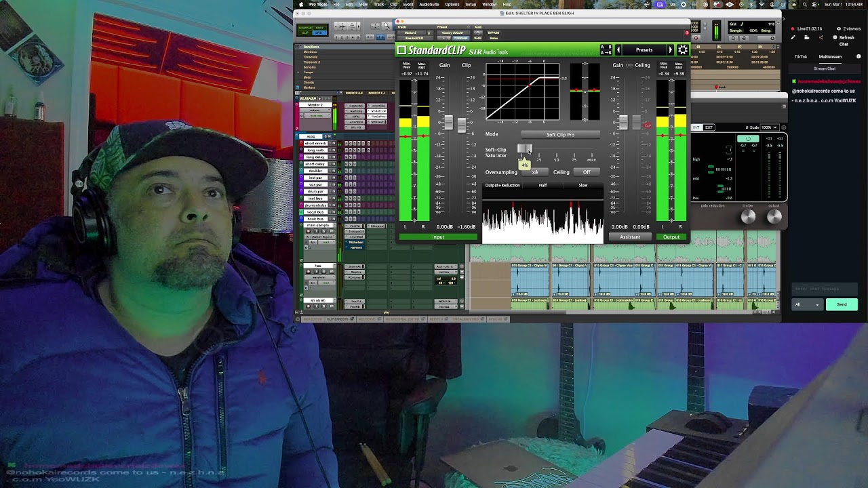Click the SLIP edit mode button
This screenshot has height=488, width=868.
coord(304,33)
